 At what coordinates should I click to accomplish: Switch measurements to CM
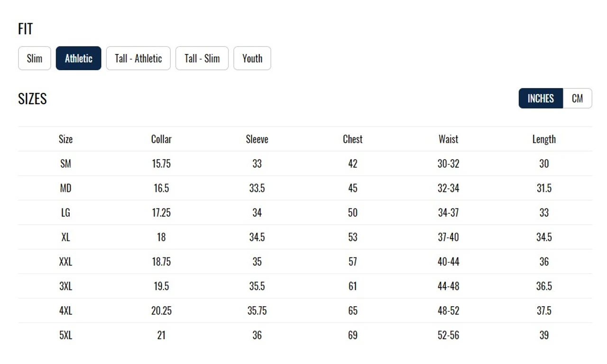[577, 98]
